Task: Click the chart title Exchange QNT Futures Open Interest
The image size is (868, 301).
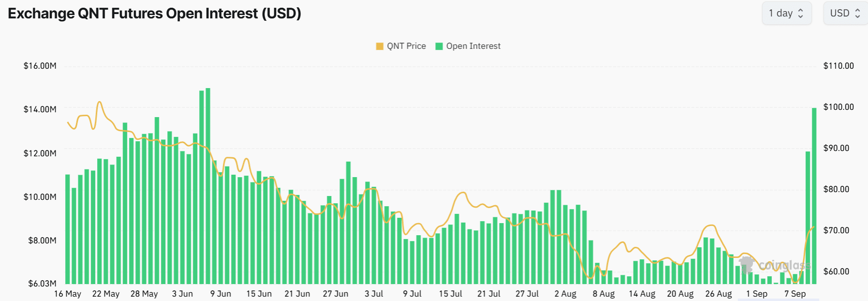Action: 155,14
